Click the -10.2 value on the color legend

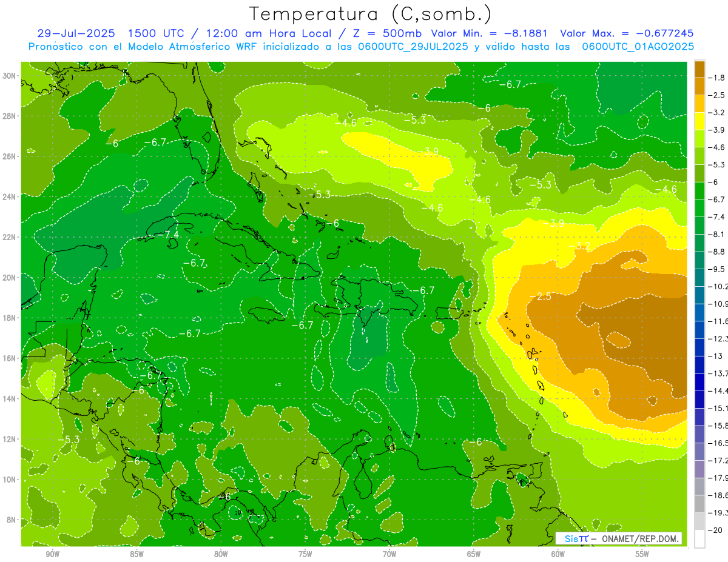point(718,286)
